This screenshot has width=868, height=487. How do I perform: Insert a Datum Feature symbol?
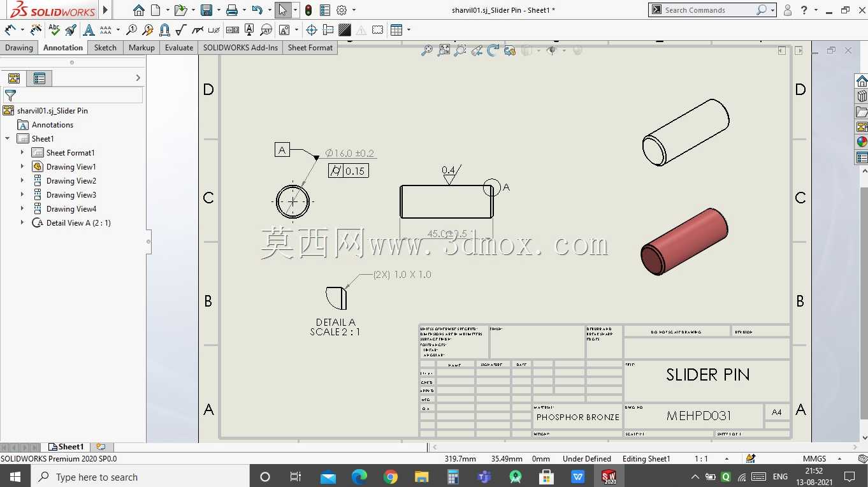point(249,30)
